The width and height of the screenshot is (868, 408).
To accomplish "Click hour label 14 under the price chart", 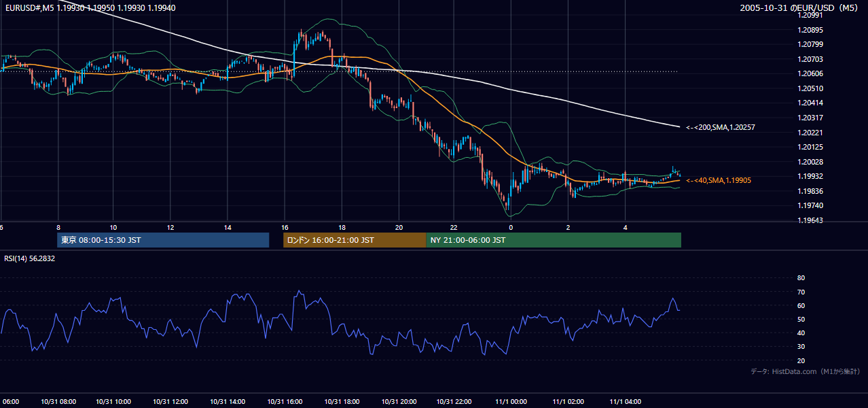I will [x=228, y=227].
